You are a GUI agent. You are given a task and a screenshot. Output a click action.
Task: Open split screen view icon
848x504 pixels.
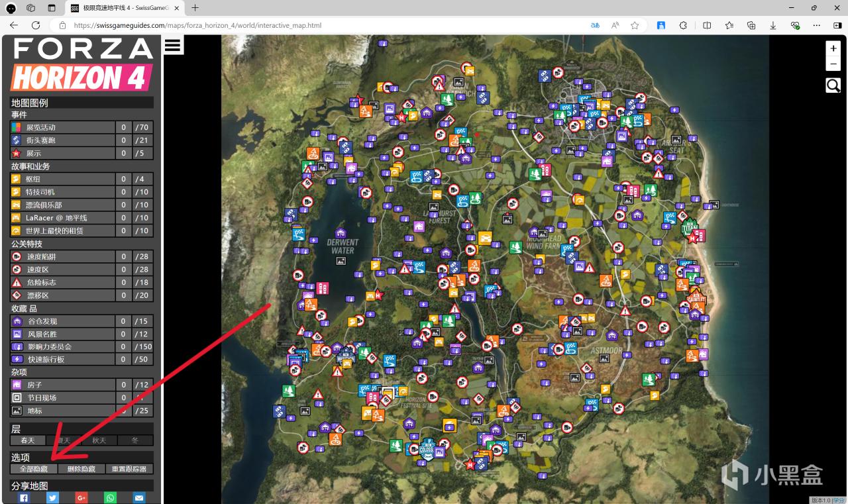pyautogui.click(x=707, y=25)
